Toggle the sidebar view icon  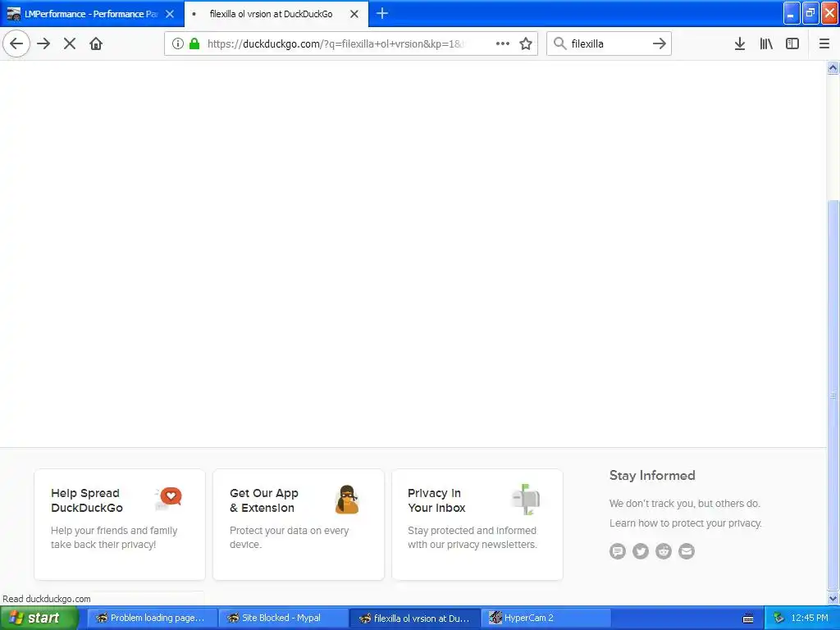click(x=792, y=43)
